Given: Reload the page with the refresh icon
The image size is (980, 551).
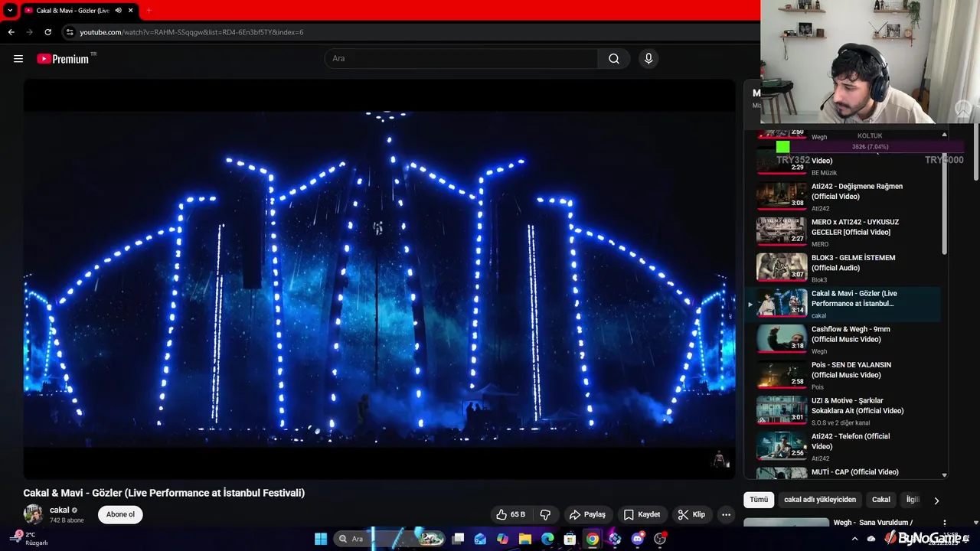Looking at the screenshot, I should point(47,32).
